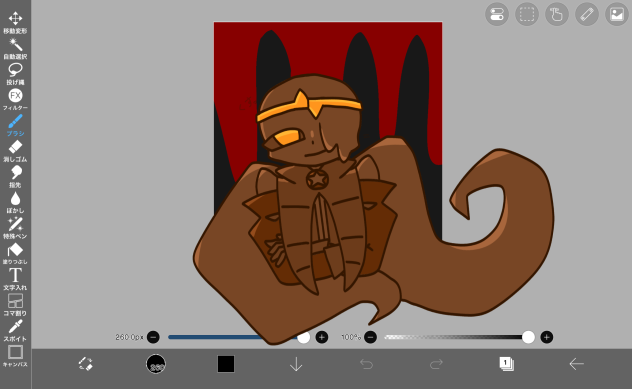Viewport: 632px width, 389px height.
Task: Open the Canvas (キャンバス) tool
Action: (15, 356)
